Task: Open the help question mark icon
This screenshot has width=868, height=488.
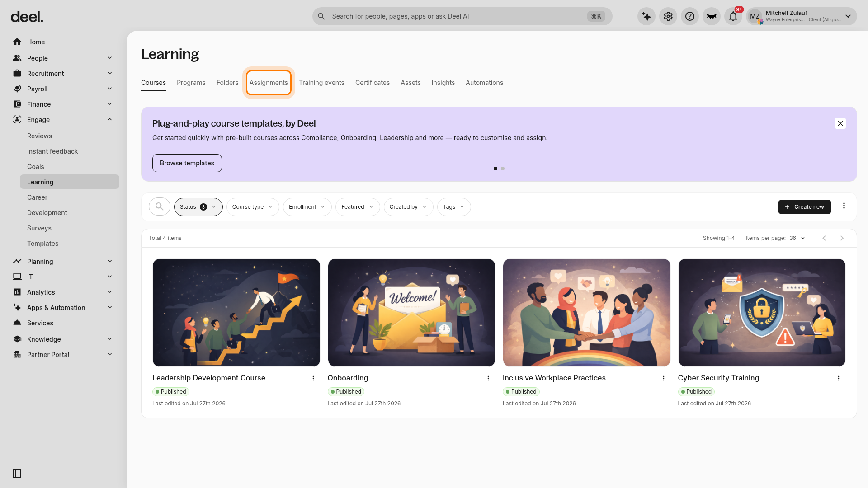Action: (690, 16)
